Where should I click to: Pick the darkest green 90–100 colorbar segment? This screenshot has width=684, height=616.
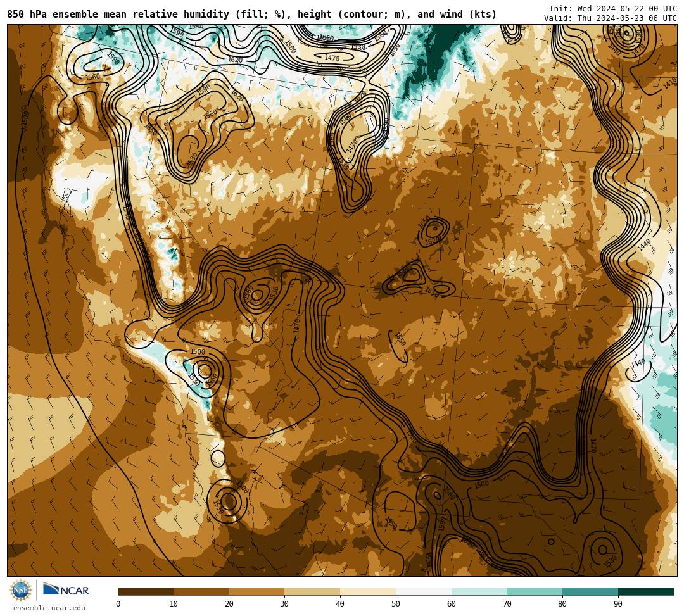coord(646,591)
